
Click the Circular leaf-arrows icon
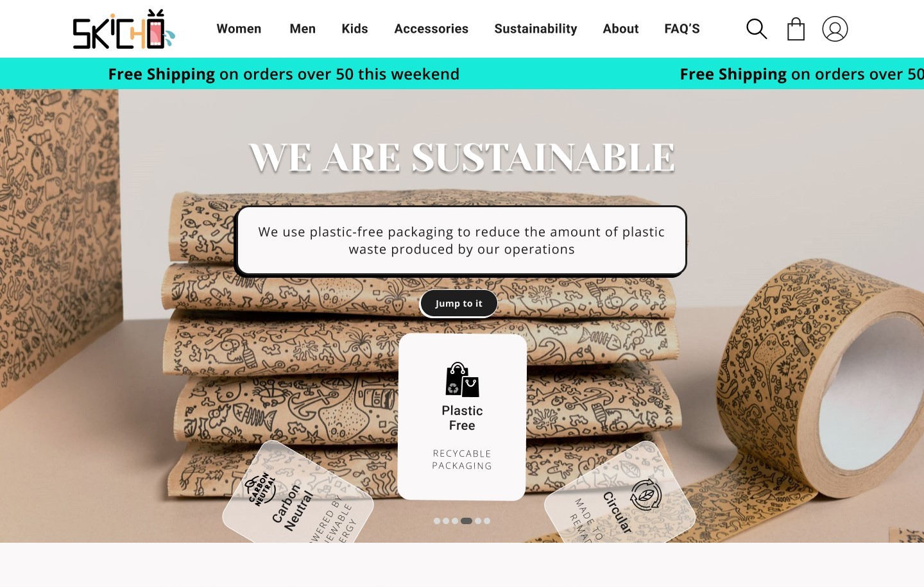tap(646, 495)
